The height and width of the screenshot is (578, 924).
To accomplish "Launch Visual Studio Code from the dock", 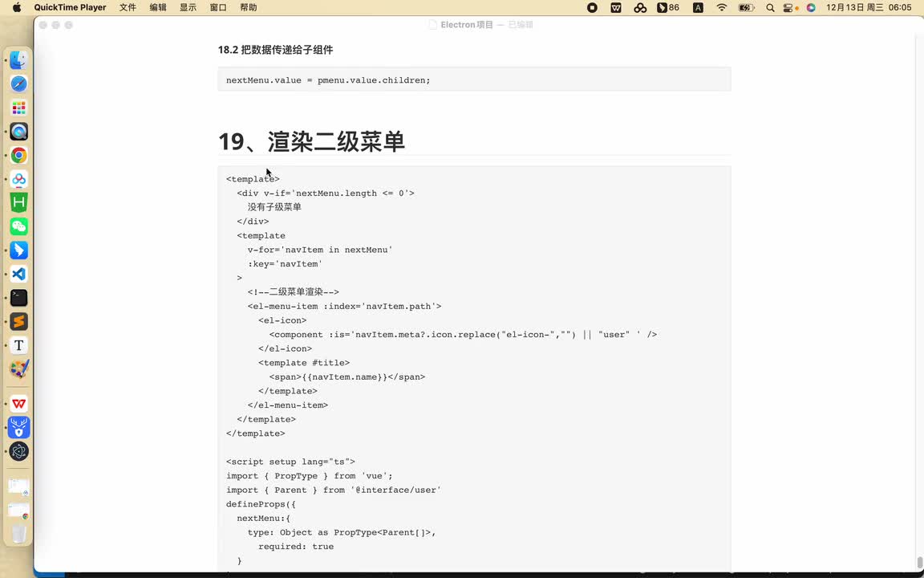I will [x=19, y=274].
